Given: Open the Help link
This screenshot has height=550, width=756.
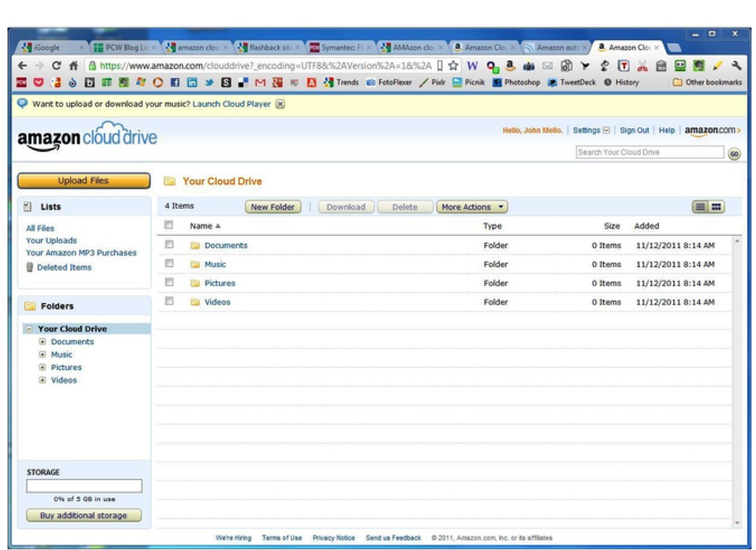Looking at the screenshot, I should pos(667,130).
